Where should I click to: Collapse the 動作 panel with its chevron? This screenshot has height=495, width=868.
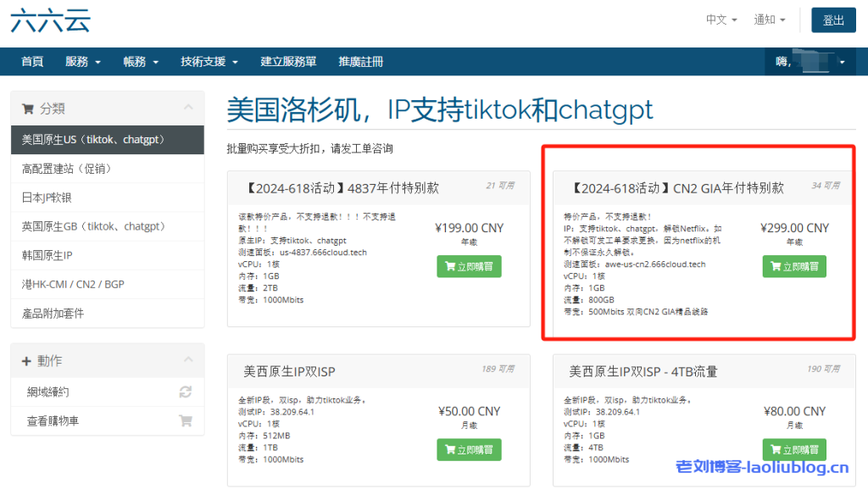pyautogui.click(x=188, y=360)
